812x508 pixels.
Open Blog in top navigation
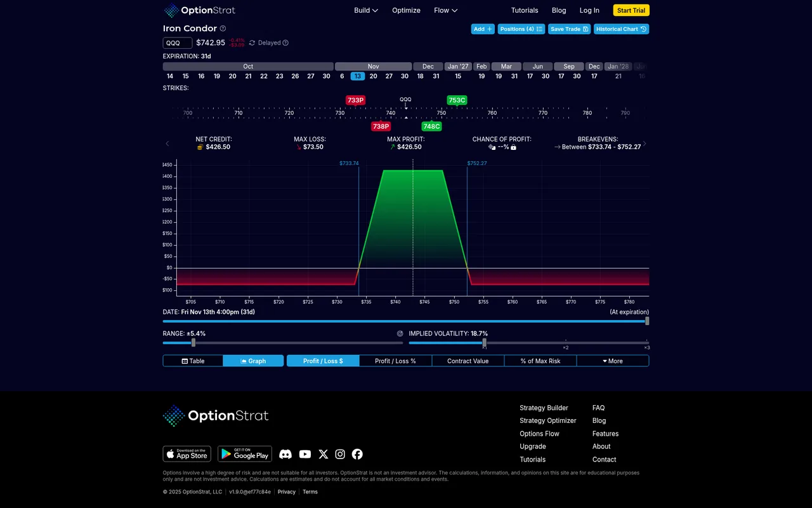pyautogui.click(x=559, y=10)
